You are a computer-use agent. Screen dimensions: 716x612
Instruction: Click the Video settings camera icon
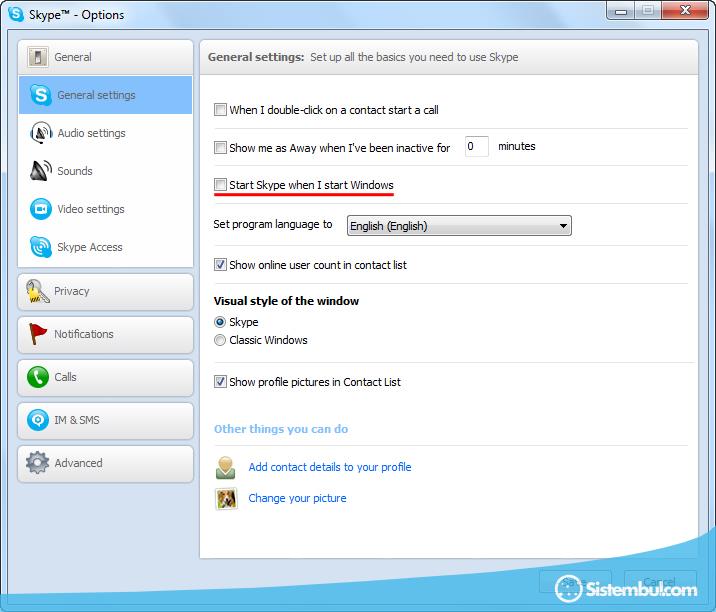point(41,209)
